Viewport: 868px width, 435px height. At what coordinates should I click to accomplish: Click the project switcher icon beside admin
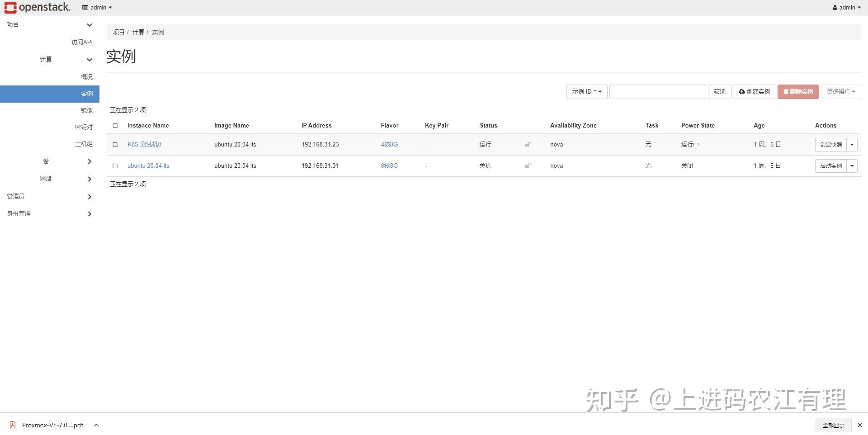pyautogui.click(x=85, y=7)
